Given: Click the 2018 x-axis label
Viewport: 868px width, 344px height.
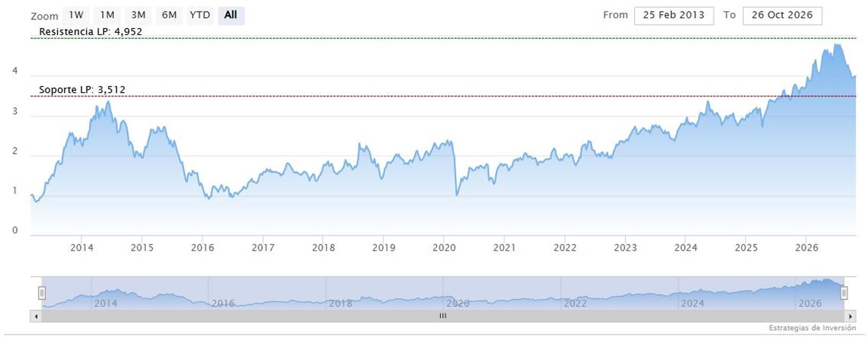Looking at the screenshot, I should (323, 248).
